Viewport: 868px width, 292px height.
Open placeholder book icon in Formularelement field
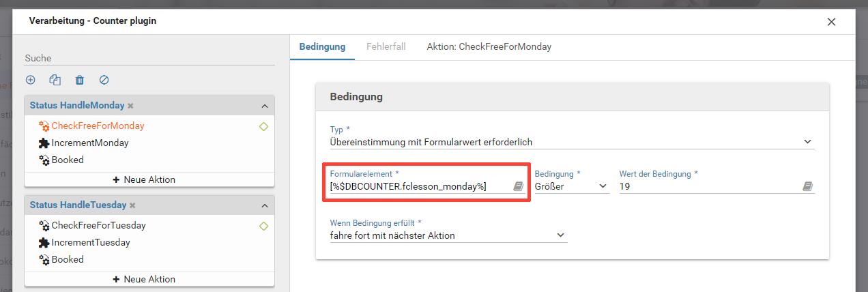click(518, 186)
